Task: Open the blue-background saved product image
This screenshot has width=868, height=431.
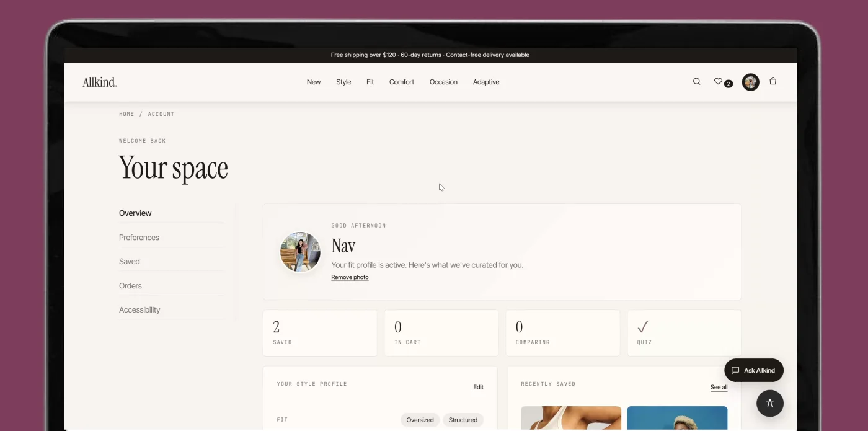Action: [x=677, y=418]
